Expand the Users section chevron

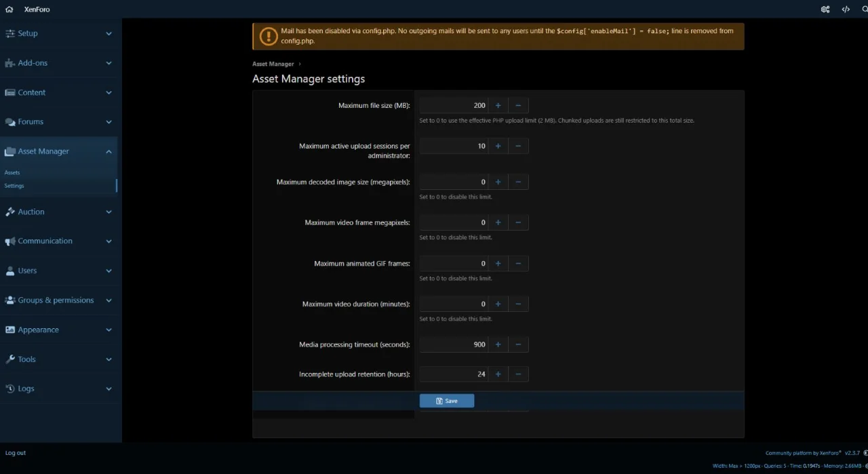click(108, 271)
